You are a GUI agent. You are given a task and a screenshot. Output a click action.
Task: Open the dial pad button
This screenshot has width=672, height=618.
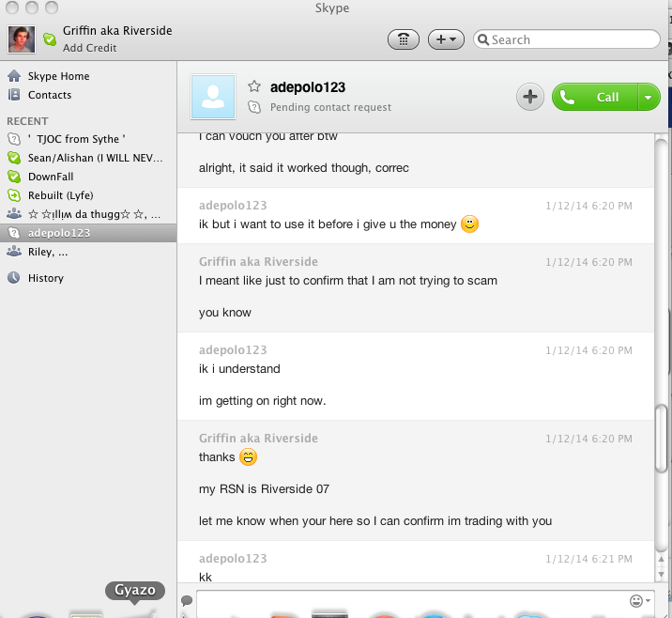[404, 39]
